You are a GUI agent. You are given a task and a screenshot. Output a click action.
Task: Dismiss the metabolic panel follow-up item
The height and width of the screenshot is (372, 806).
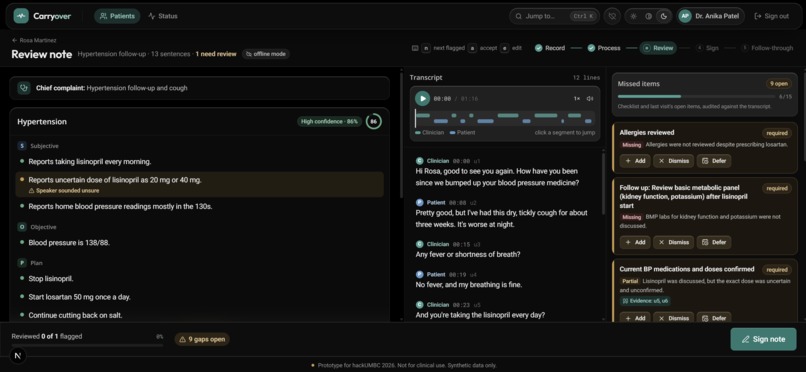(x=673, y=242)
